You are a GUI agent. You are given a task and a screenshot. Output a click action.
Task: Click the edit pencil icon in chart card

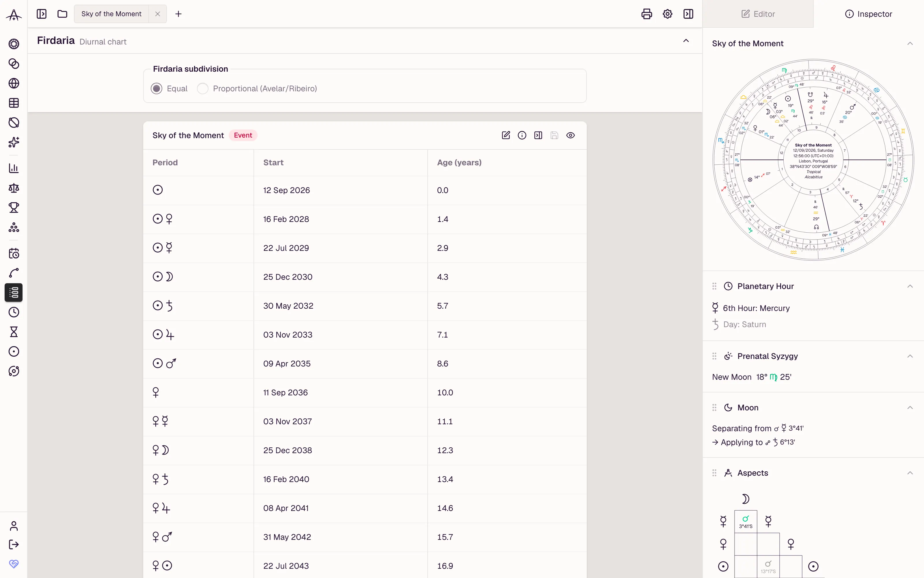pyautogui.click(x=506, y=135)
